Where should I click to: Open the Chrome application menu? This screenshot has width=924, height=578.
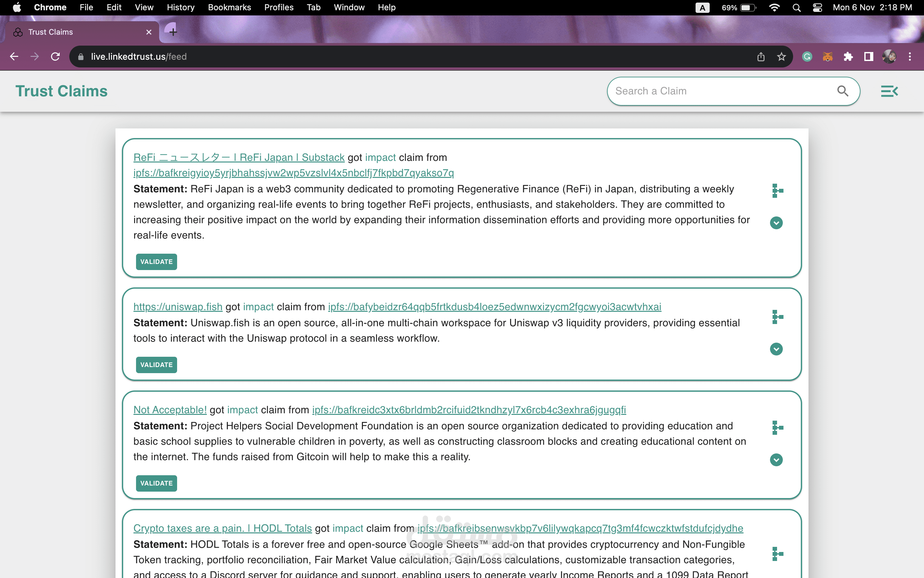point(50,7)
